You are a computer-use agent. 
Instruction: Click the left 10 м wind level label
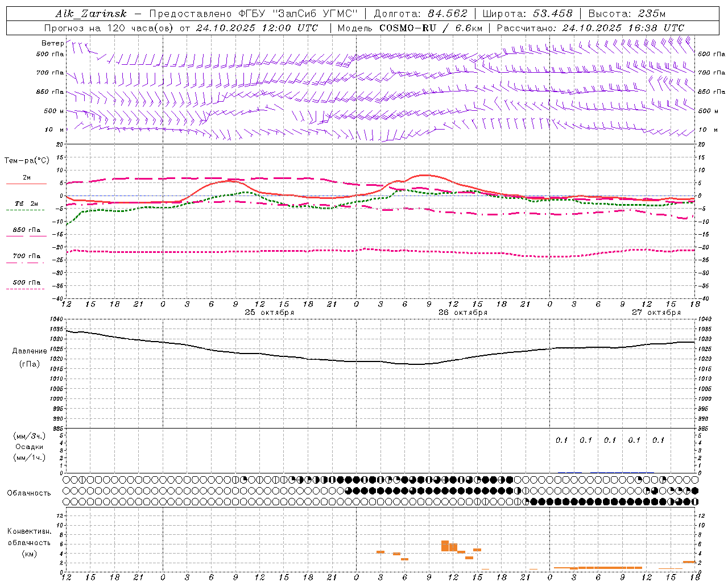54,130
